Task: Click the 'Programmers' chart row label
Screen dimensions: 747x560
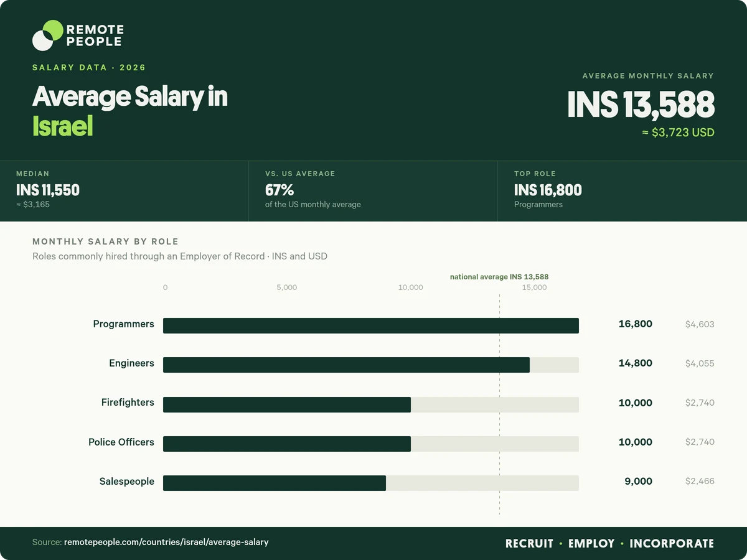Action: [x=123, y=324]
